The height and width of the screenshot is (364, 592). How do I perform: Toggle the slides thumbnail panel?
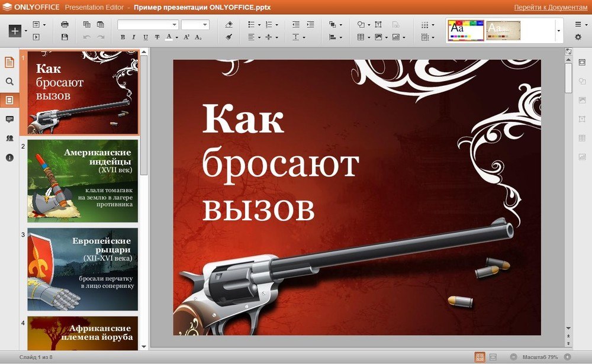click(x=9, y=100)
